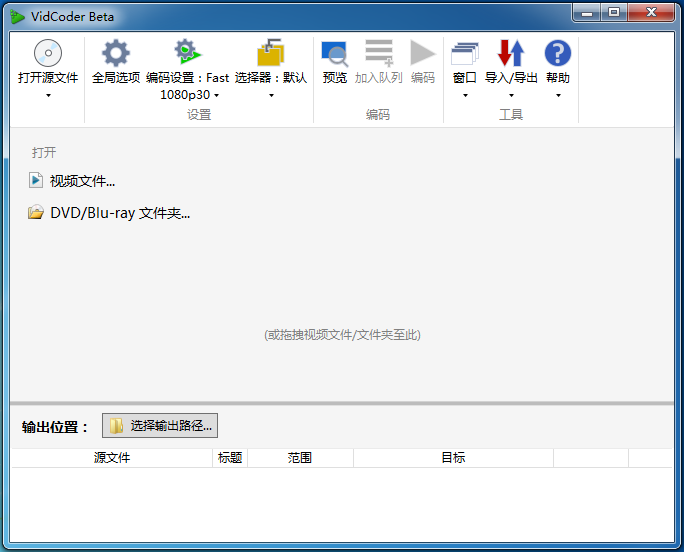Click the 选择器 folder icon
The width and height of the screenshot is (684, 552).
coord(270,52)
